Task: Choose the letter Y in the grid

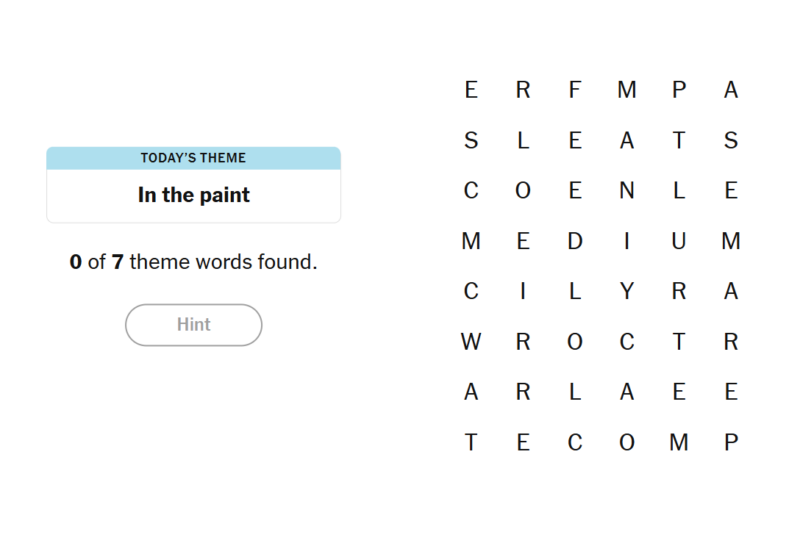Action: (x=627, y=291)
